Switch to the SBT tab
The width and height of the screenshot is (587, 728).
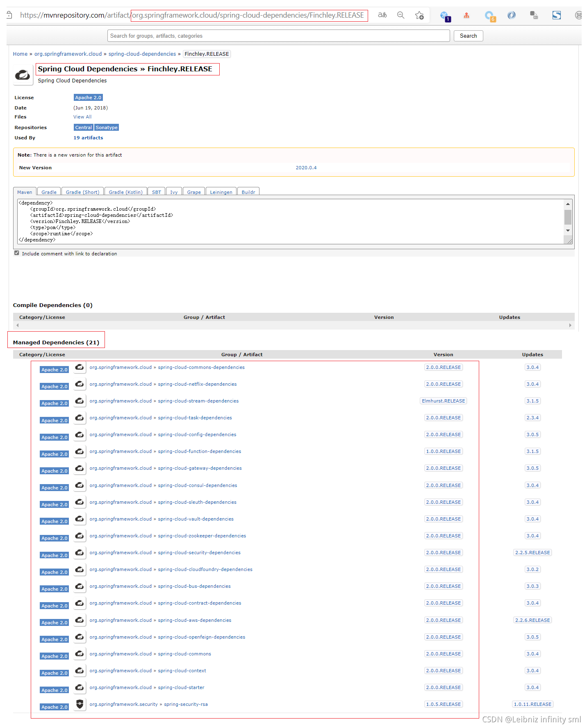click(157, 192)
